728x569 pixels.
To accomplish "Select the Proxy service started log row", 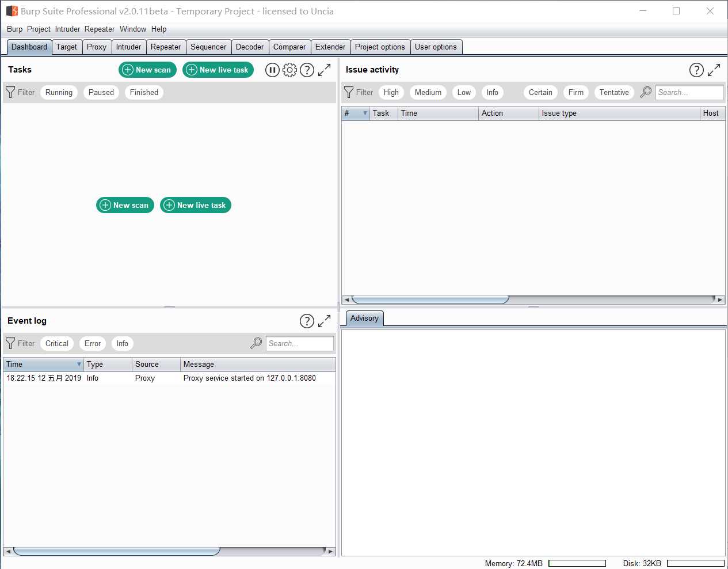I will [x=169, y=378].
